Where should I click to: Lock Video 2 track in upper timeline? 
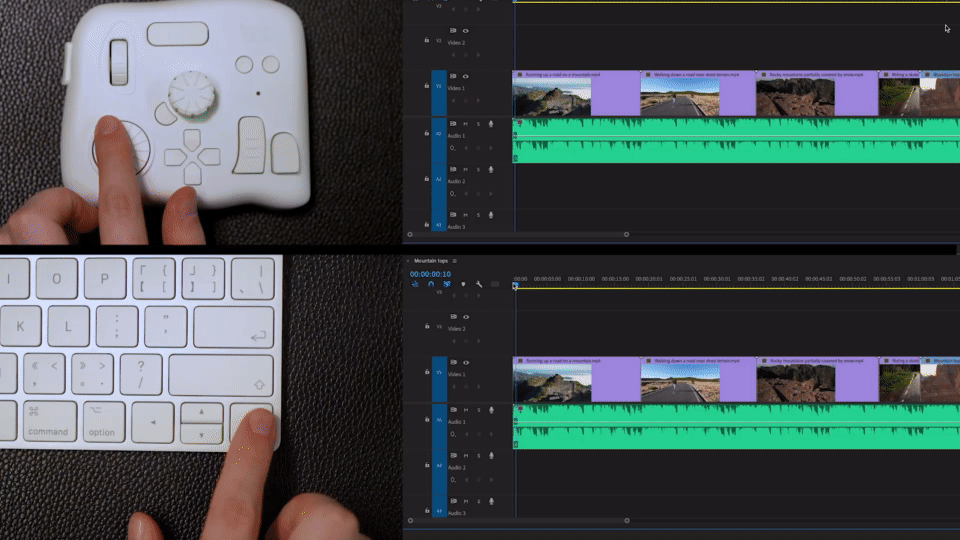(427, 40)
